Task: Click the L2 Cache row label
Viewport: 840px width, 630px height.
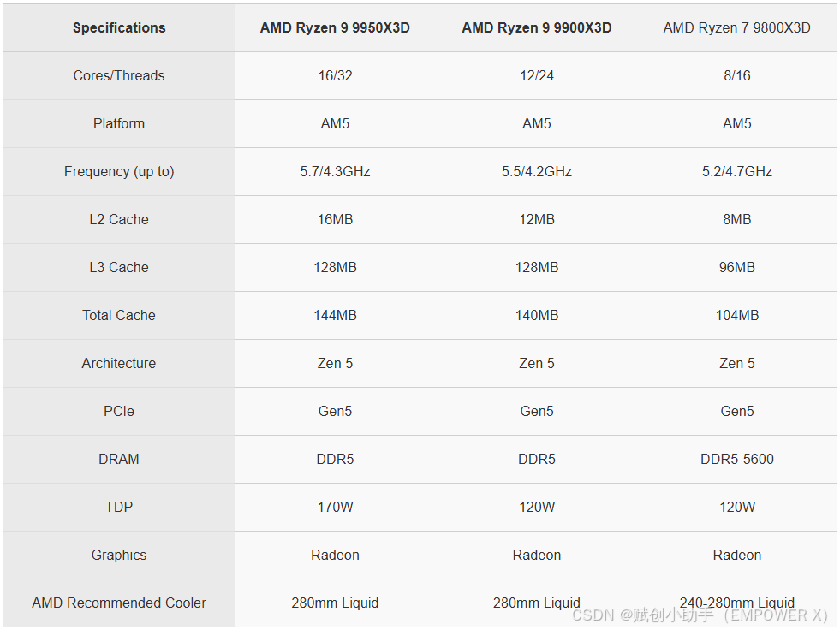Action: coord(119,220)
